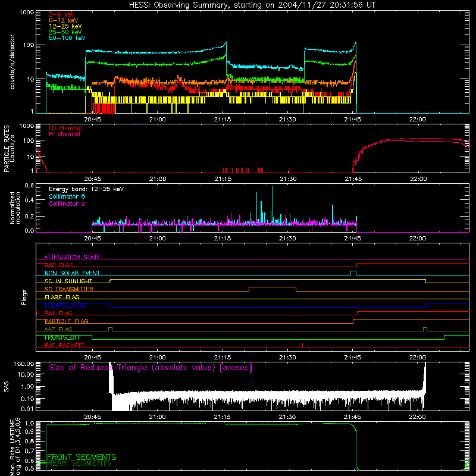This screenshot has width=476, height=476.
Task: Click the HESSI Observing Summary title text
Action: (252, 5)
